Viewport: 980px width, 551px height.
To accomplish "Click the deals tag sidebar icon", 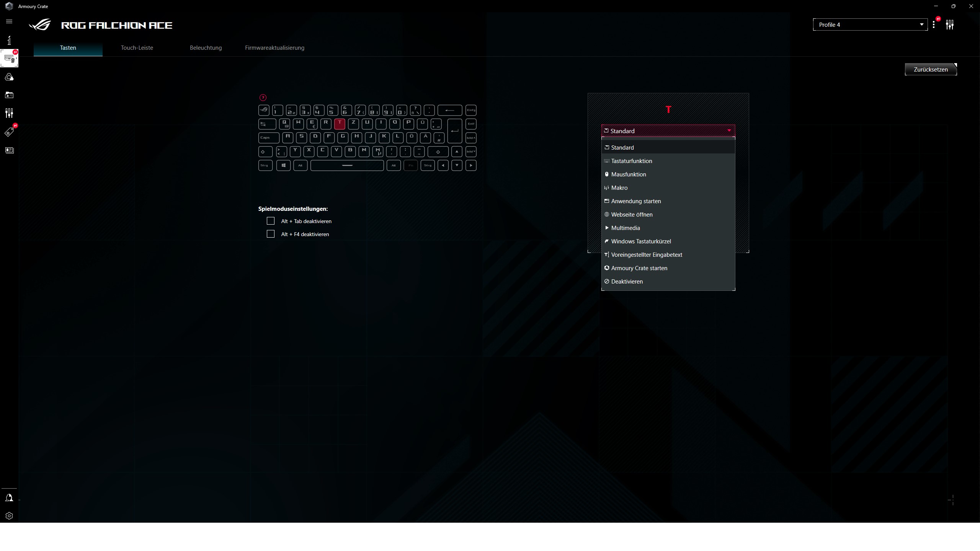I will (9, 132).
